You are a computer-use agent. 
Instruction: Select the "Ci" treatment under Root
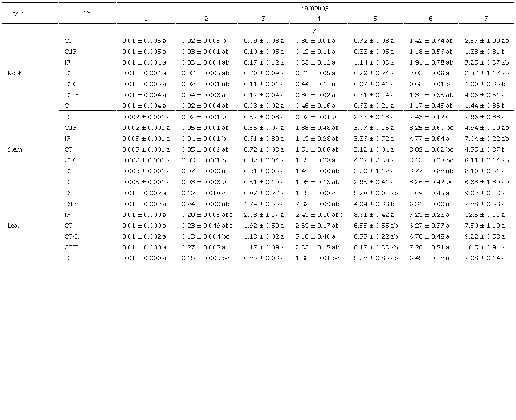(68, 41)
